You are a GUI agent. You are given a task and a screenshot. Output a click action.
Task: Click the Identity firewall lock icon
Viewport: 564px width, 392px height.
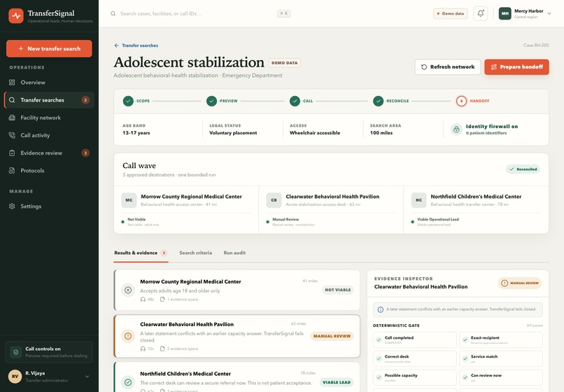point(456,129)
